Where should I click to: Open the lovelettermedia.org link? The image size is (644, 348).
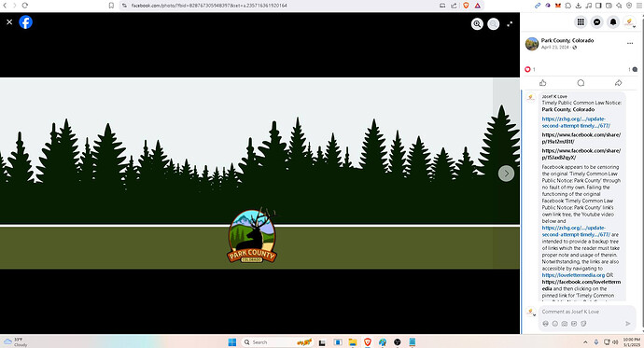(573, 275)
